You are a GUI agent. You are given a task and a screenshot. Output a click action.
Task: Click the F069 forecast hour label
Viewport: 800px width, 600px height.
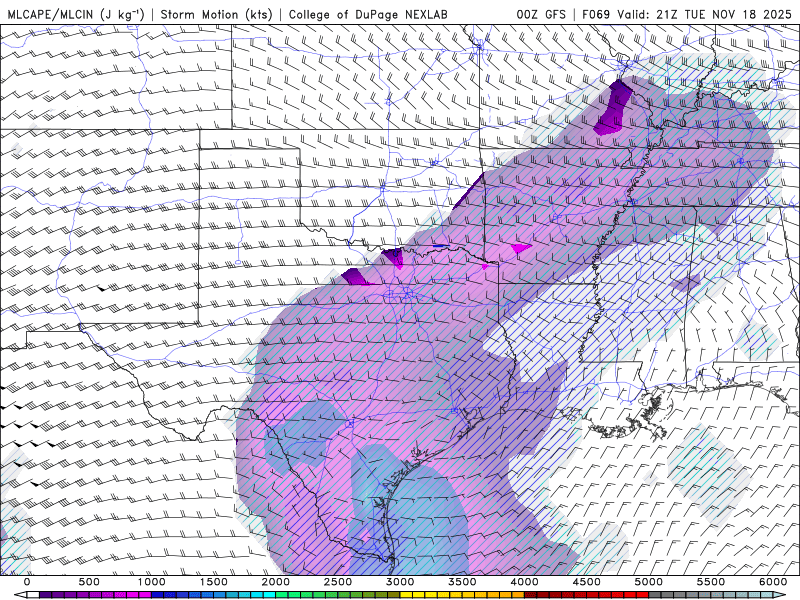tap(596, 14)
